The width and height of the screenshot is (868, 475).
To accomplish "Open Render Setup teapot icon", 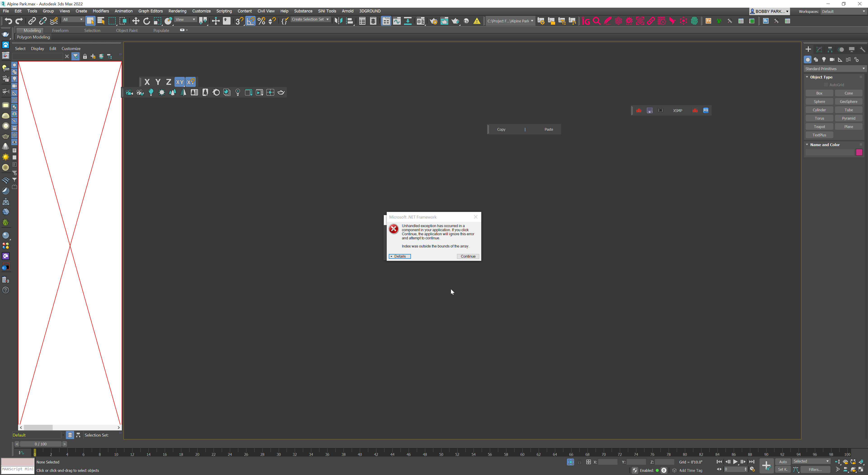I will coord(433,21).
